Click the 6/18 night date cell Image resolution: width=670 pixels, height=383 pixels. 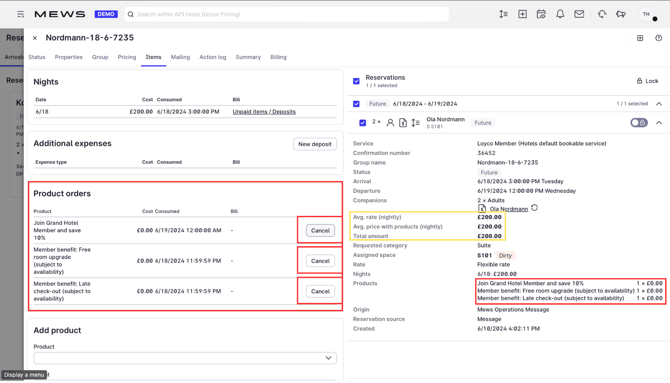(x=42, y=112)
